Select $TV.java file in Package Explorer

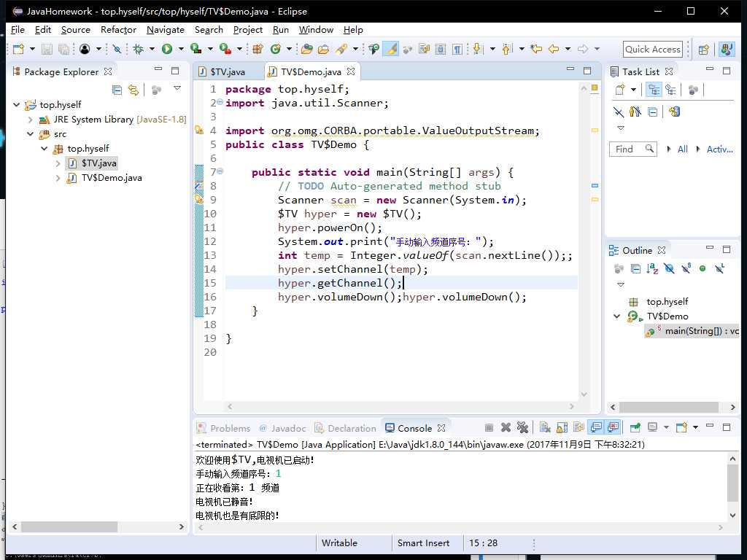(x=98, y=163)
